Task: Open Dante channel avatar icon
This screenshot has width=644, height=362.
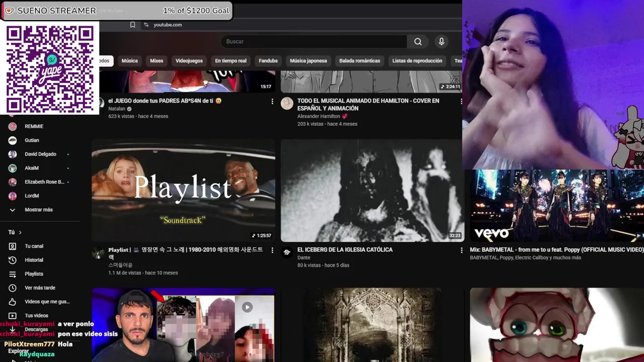Action: [x=287, y=252]
